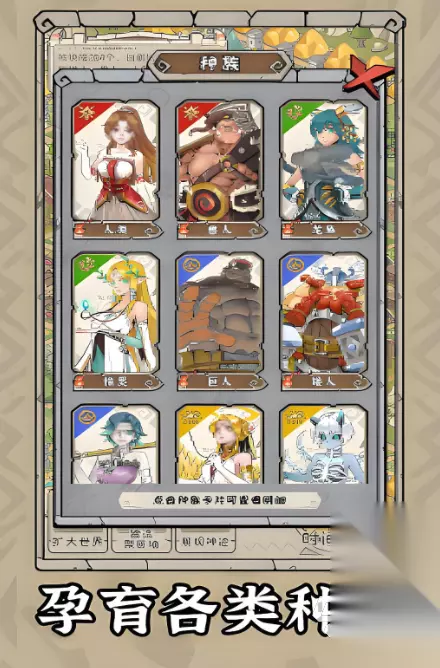Select the brown-haired human woman card
This screenshot has width=440, height=668.
(115, 161)
